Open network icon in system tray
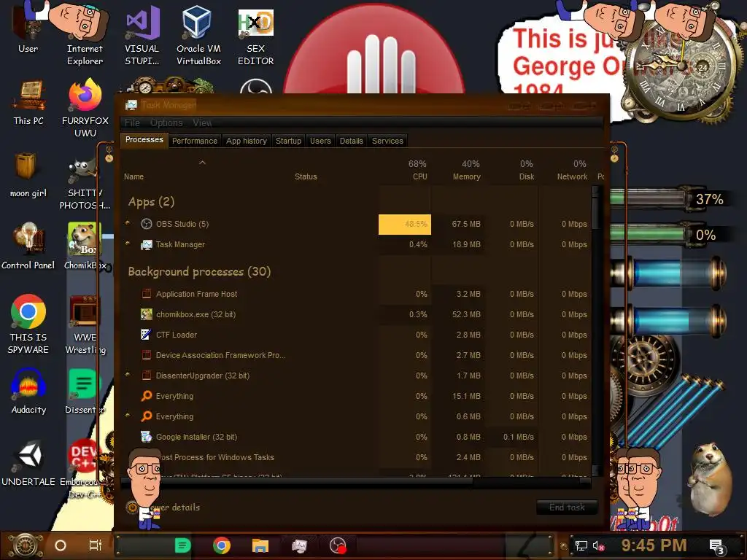This screenshot has height=560, width=747. coord(581,545)
